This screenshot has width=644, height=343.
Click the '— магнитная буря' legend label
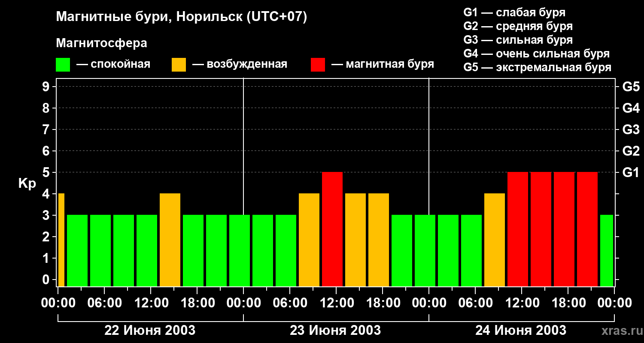pos(383,64)
